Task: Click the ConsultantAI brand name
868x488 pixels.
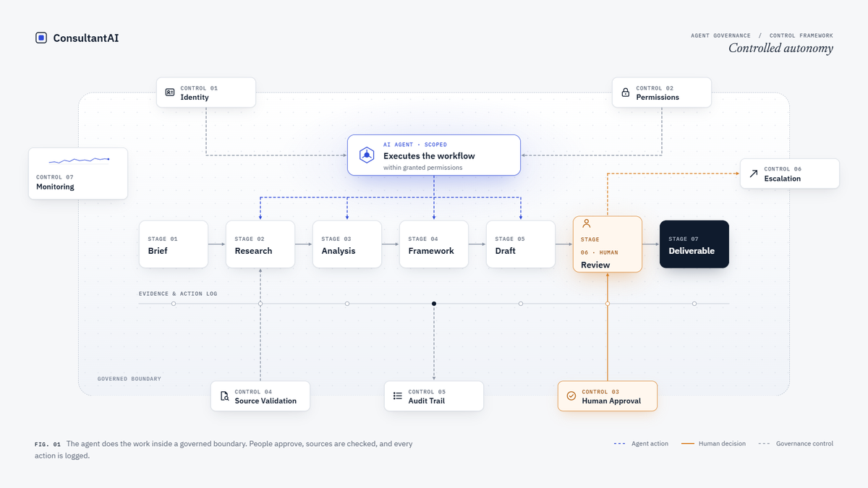Action: pyautogui.click(x=86, y=38)
